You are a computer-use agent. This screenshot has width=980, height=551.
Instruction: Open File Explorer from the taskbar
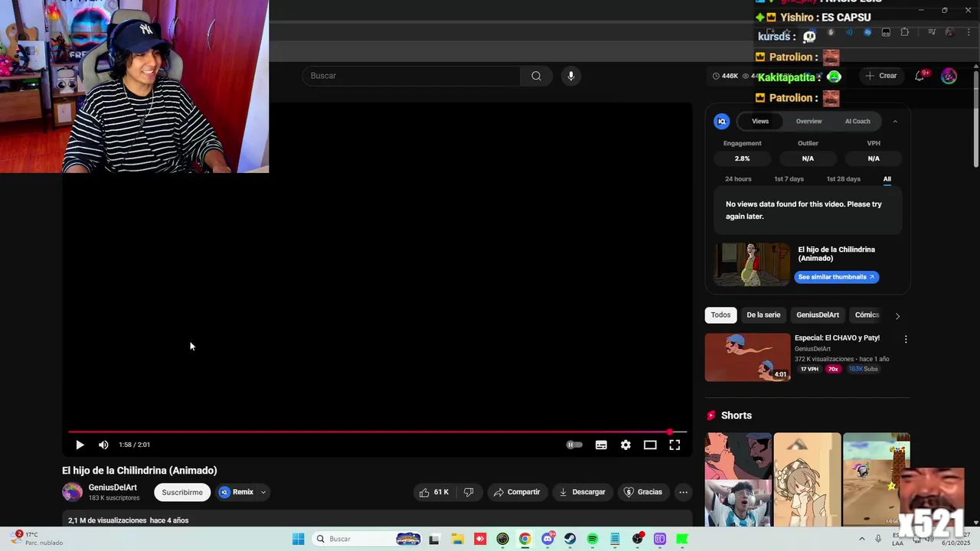click(x=457, y=539)
